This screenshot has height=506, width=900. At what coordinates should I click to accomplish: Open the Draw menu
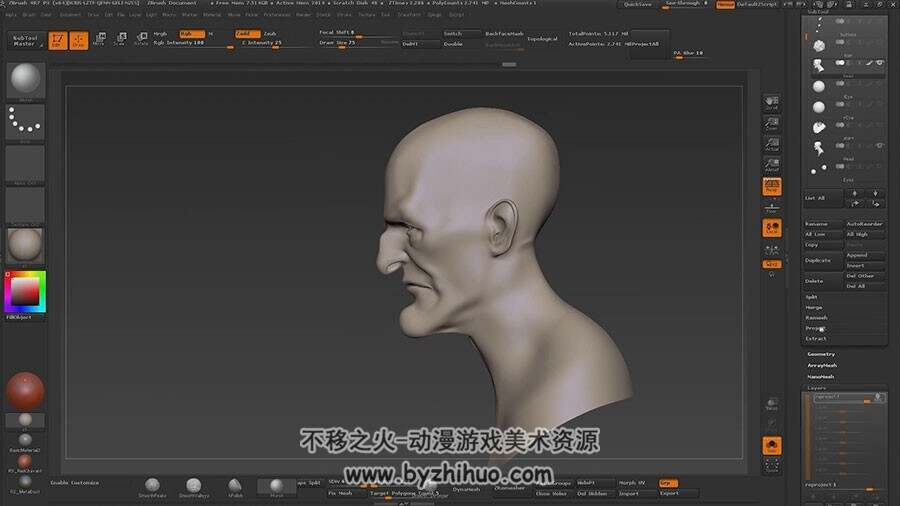[92, 14]
